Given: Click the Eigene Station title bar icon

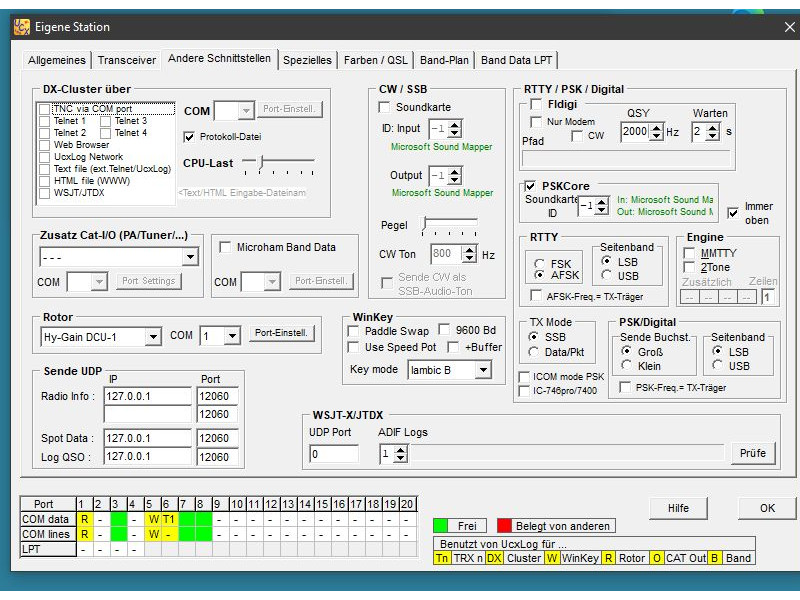Looking at the screenshot, I should tap(21, 27).
